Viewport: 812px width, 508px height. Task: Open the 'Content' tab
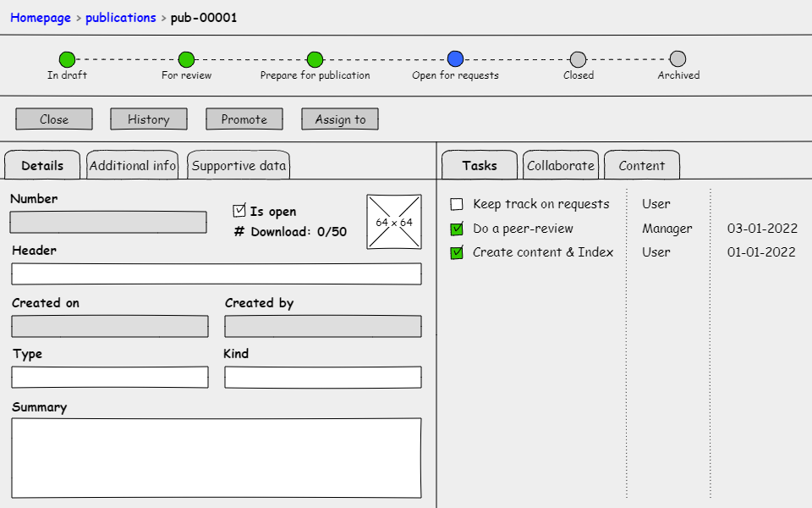641,166
